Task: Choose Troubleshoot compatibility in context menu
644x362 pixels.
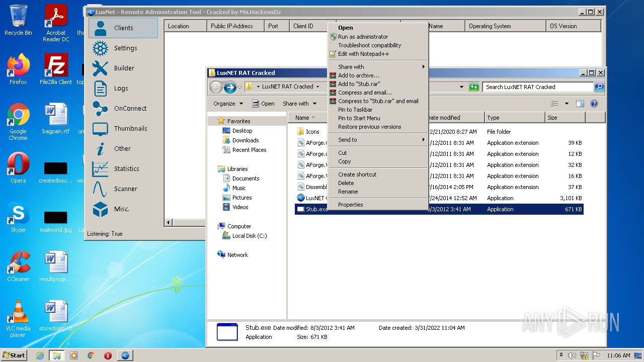Action: pyautogui.click(x=377, y=45)
